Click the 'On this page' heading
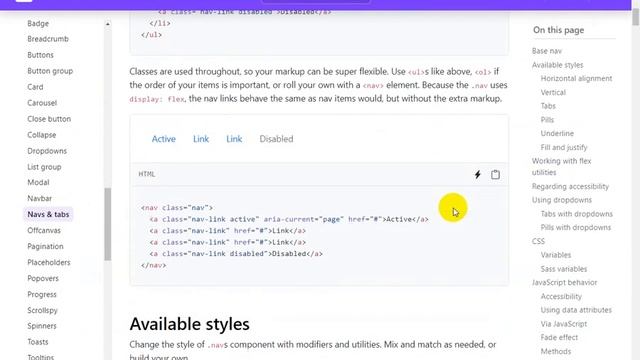This screenshot has height=360, width=640. (558, 30)
